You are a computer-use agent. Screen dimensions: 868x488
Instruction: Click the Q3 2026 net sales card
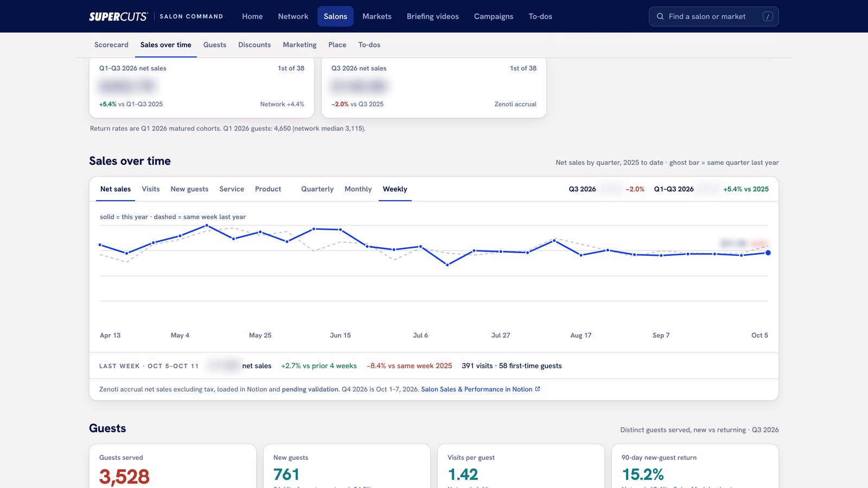point(434,88)
